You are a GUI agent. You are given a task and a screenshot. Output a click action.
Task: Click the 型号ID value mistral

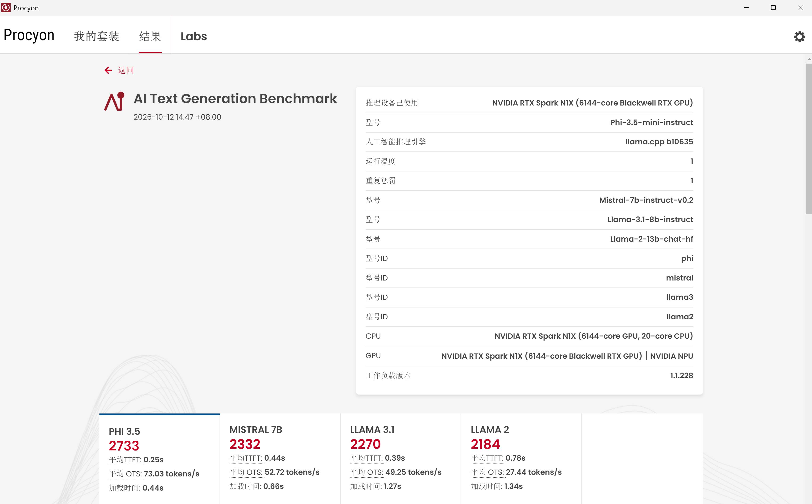click(x=680, y=278)
